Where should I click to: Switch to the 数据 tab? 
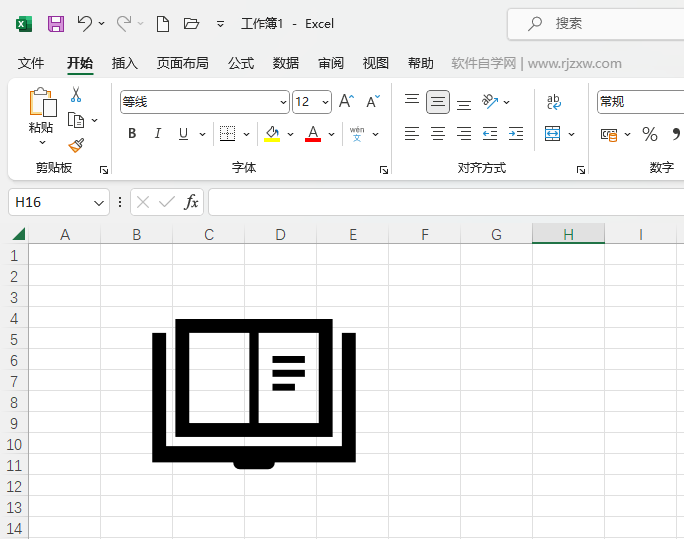pos(286,63)
